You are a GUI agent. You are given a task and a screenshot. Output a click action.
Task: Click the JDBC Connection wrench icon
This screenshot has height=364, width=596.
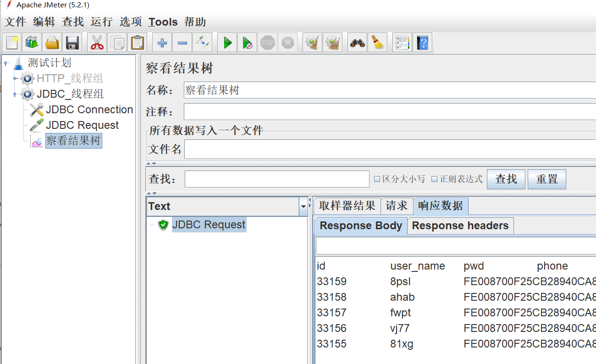[x=37, y=110]
